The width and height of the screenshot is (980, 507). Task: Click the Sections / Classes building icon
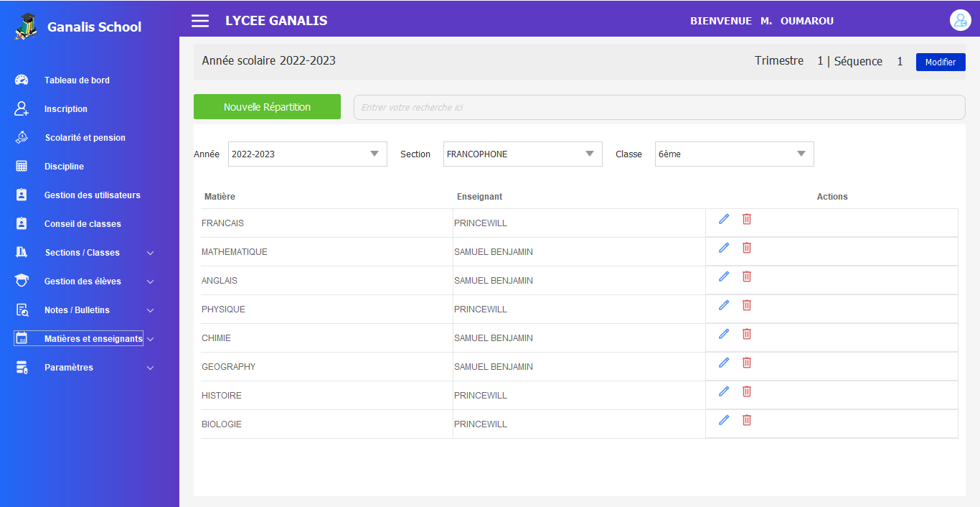[x=22, y=252]
